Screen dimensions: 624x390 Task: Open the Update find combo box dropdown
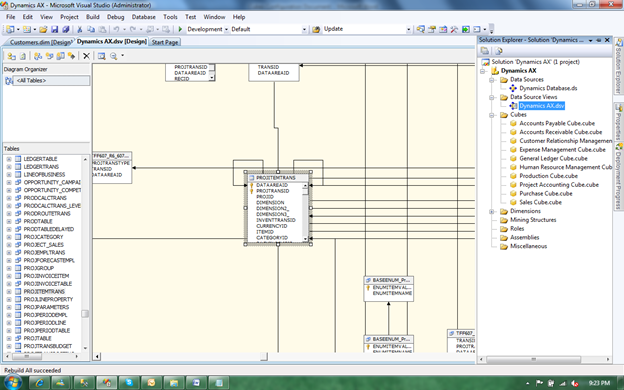tap(408, 29)
